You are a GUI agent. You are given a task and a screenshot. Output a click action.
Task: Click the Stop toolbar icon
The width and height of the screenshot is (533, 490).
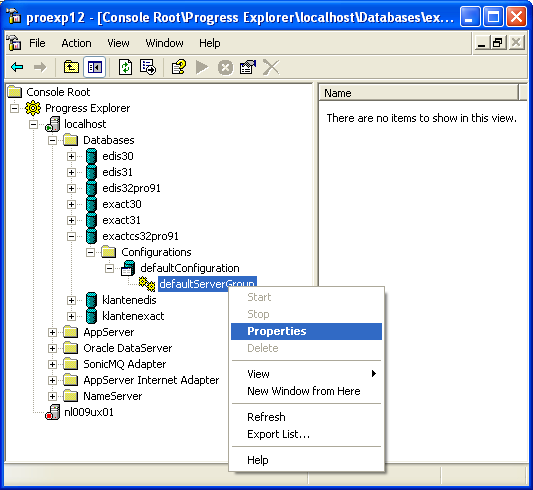[225, 67]
